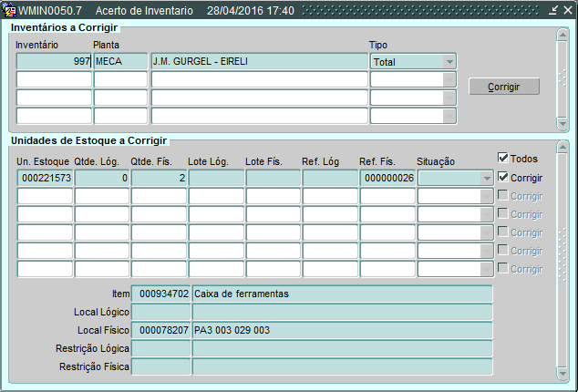Open the second-row Tipo dropdown
The height and width of the screenshot is (392, 578).
449,79
